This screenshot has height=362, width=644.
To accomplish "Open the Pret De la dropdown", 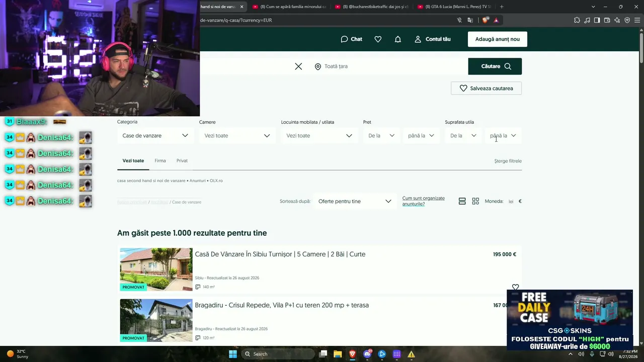I will 381,136.
